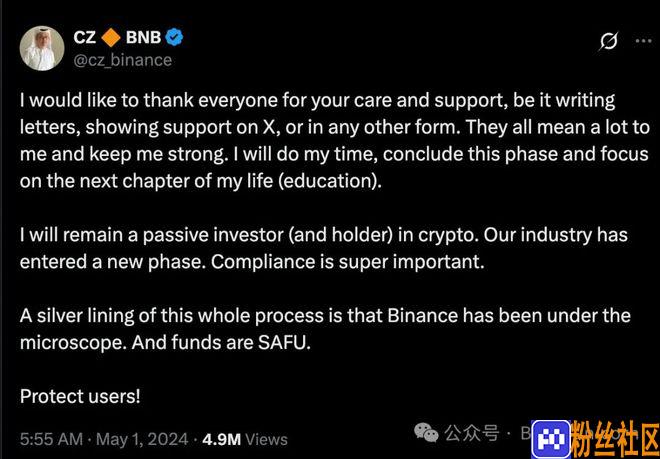The width and height of the screenshot is (660, 459).
Task: Click the 'funds are SAFU' sentence
Action: (221, 343)
